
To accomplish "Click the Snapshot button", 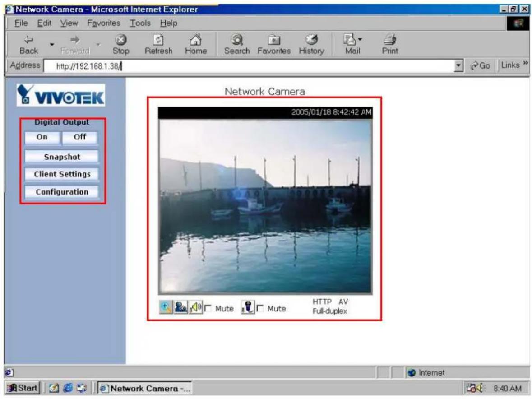I will coord(62,157).
